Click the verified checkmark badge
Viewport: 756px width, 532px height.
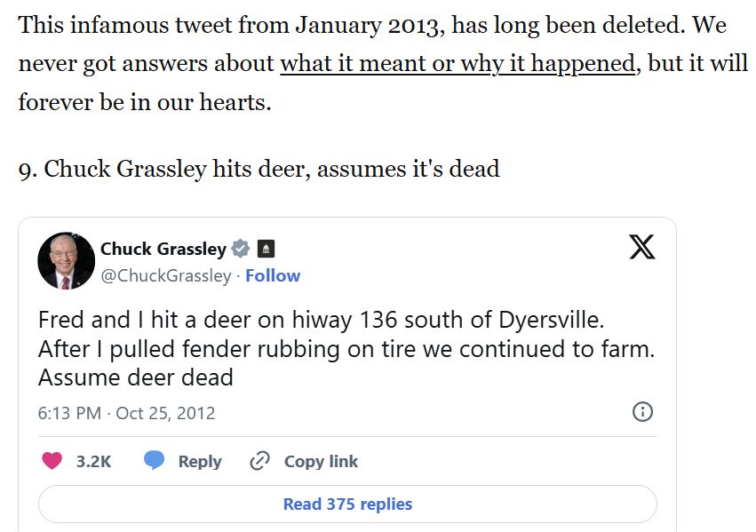point(241,249)
